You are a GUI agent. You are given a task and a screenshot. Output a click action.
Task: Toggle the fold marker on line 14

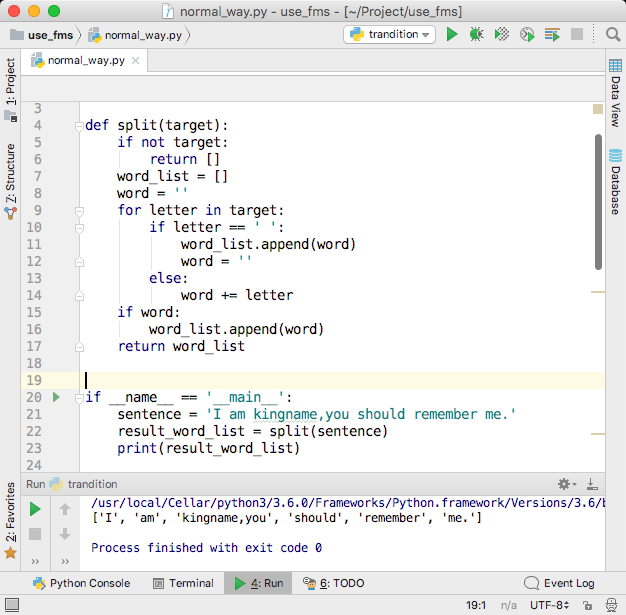[79, 296]
